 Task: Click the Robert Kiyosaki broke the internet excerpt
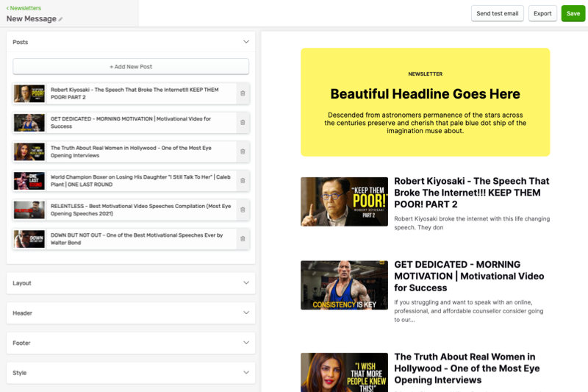point(472,223)
